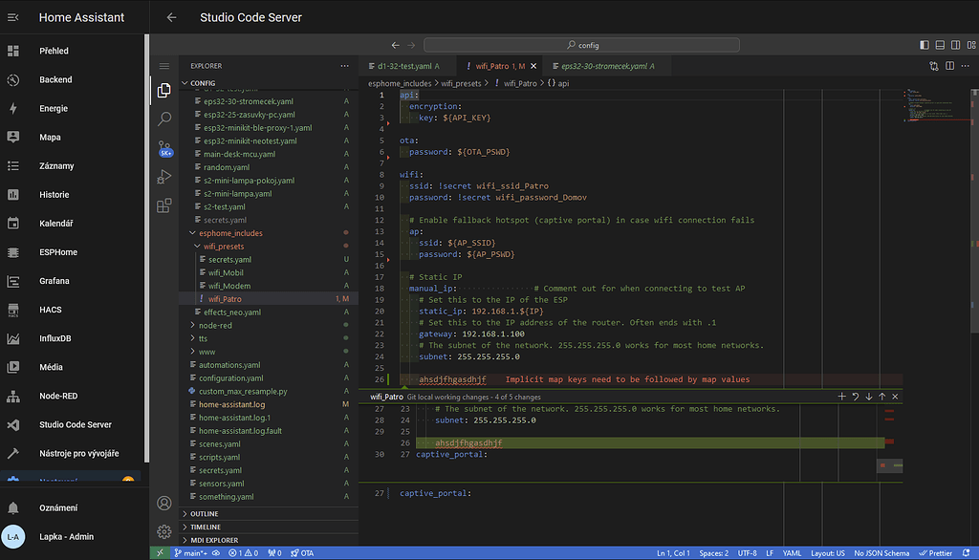
Task: Open Customize Layout icon
Action: pyautogui.click(x=971, y=45)
